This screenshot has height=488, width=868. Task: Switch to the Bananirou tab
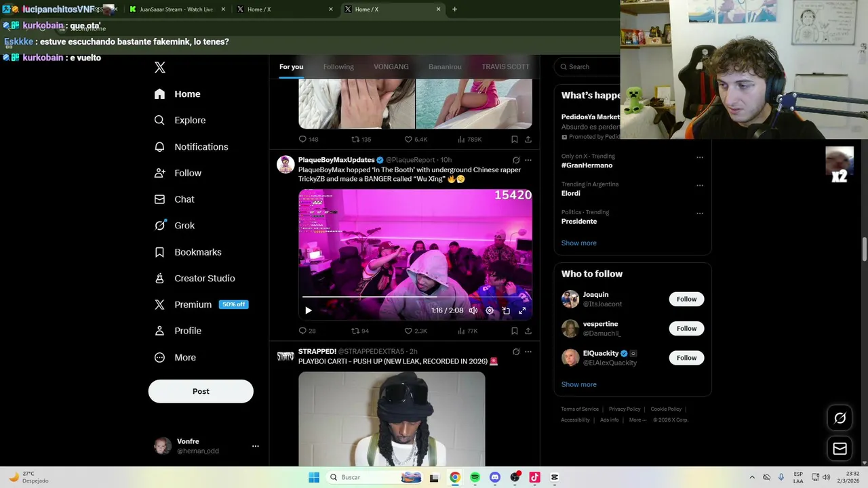pyautogui.click(x=445, y=66)
